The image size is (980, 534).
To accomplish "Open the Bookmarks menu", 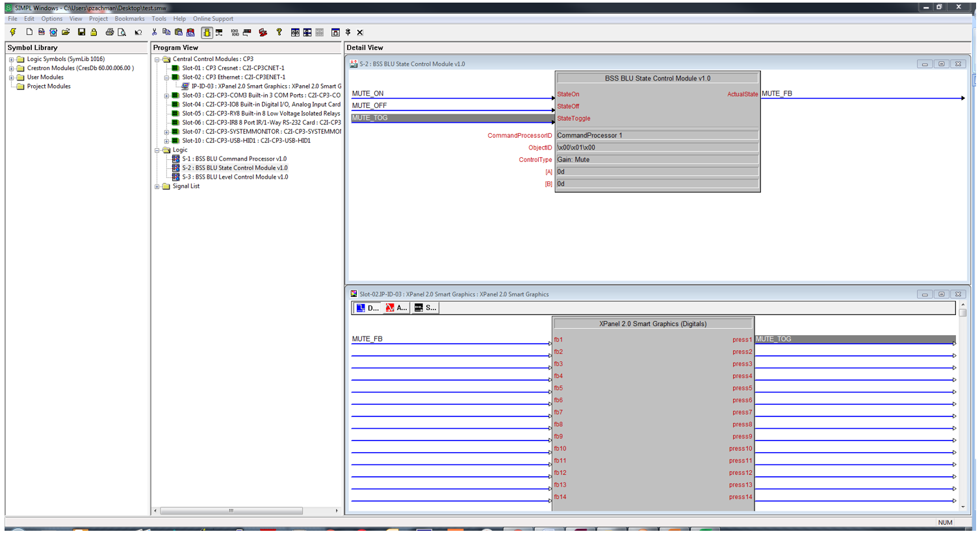I will (129, 19).
